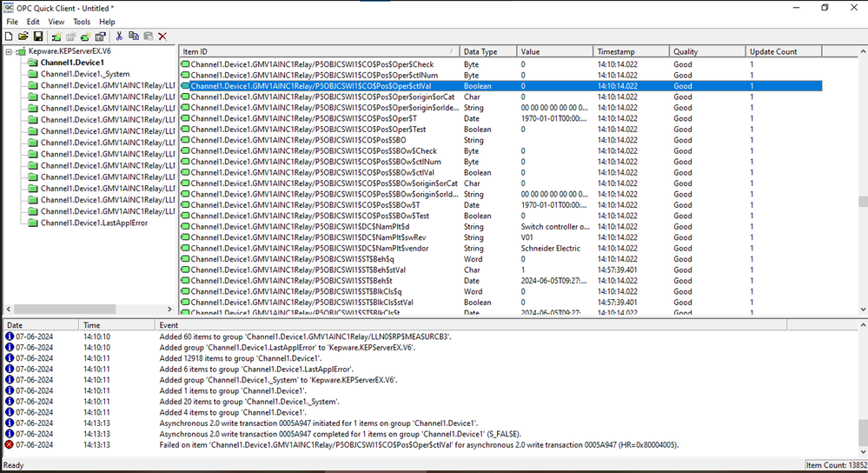Click the Channel1.Device1.LastApplError folder icon

point(33,223)
